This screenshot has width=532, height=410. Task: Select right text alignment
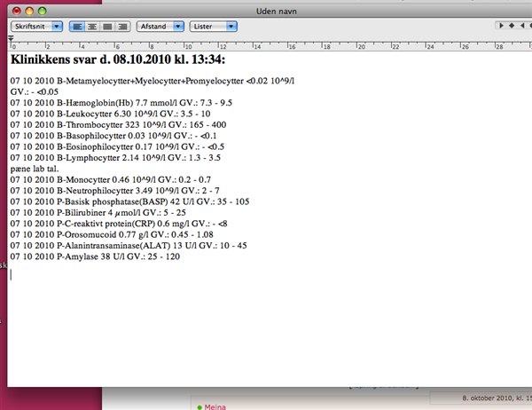(122, 27)
